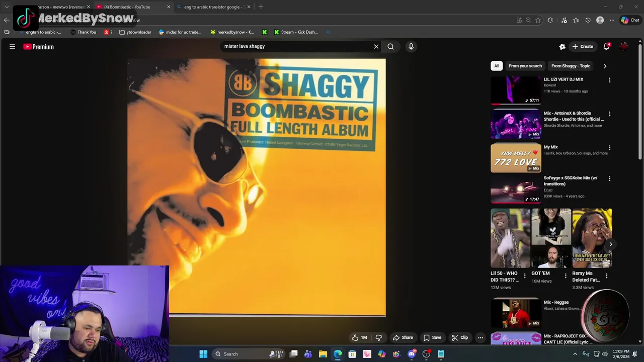The image size is (644, 362).
Task: Open a new browser tab
Action: (261, 7)
